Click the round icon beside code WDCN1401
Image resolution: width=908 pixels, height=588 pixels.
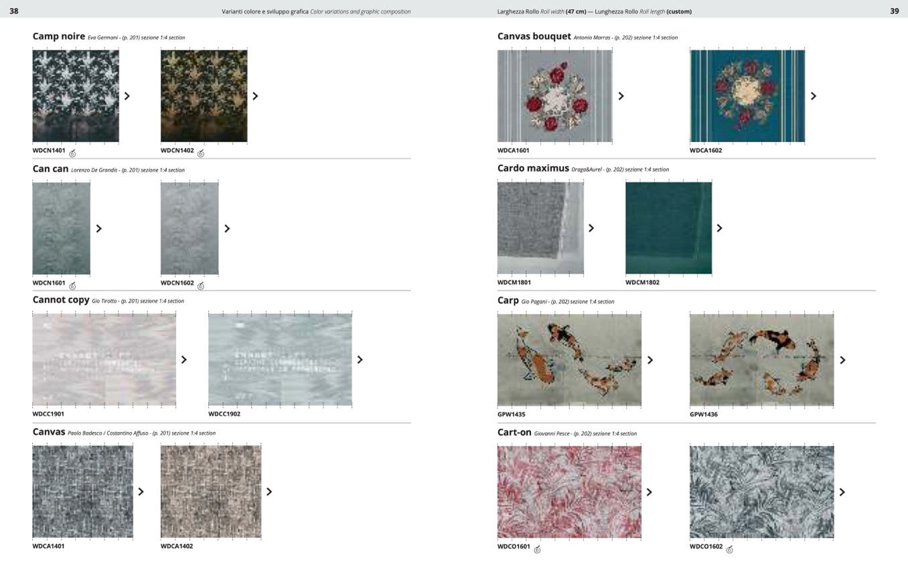pos(72,153)
